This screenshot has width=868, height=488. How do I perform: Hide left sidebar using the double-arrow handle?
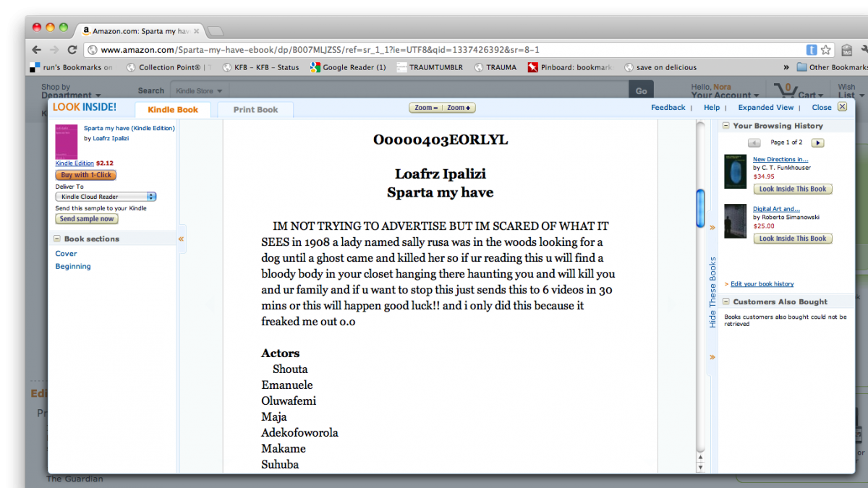(x=181, y=239)
